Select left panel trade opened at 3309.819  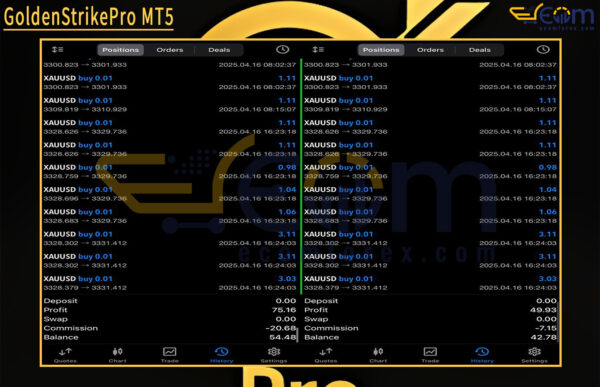coord(170,105)
